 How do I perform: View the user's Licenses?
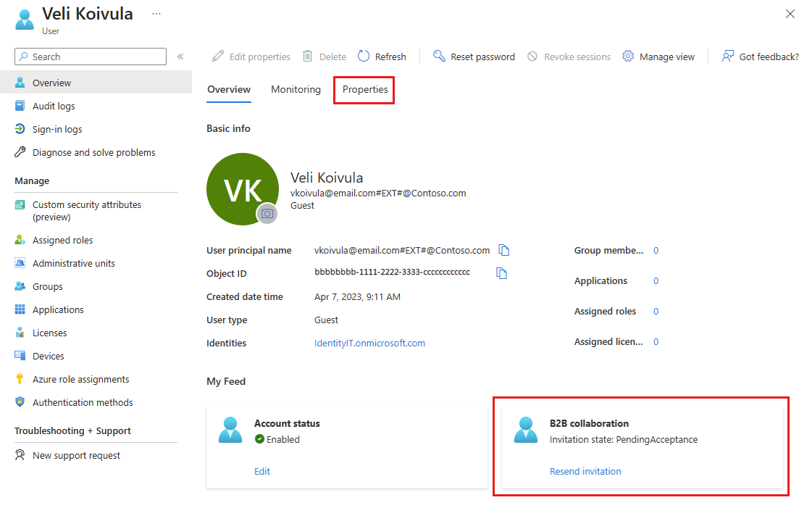(x=52, y=332)
